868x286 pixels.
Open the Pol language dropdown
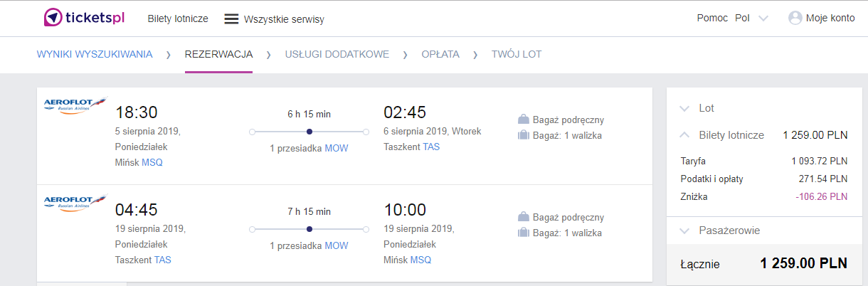click(x=751, y=18)
